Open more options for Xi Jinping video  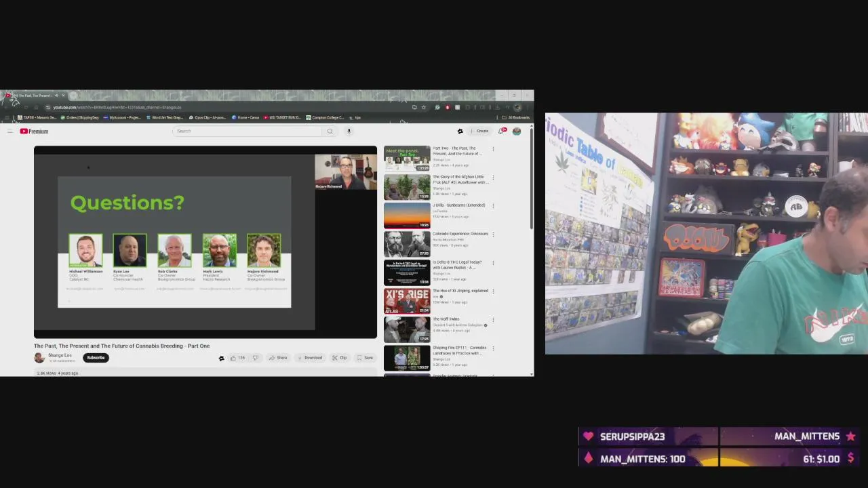(493, 291)
